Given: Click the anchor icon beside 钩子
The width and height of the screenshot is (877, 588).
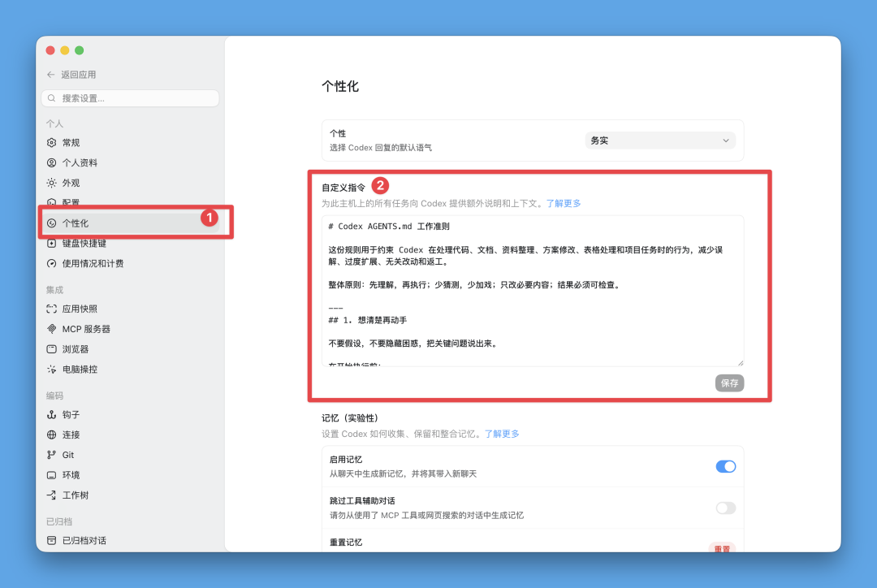Looking at the screenshot, I should tap(51, 414).
